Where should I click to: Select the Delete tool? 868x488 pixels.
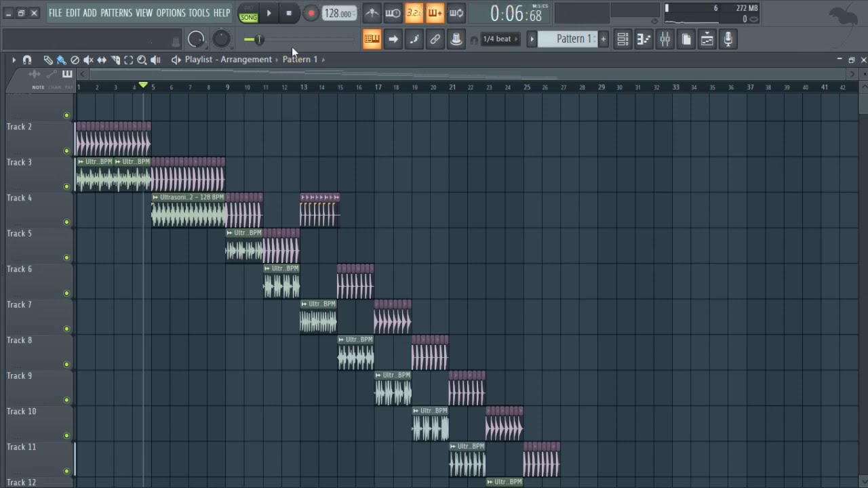pos(75,60)
